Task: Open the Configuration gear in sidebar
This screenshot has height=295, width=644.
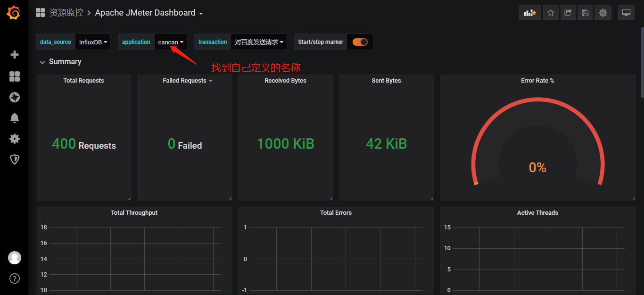Action: pos(15,139)
